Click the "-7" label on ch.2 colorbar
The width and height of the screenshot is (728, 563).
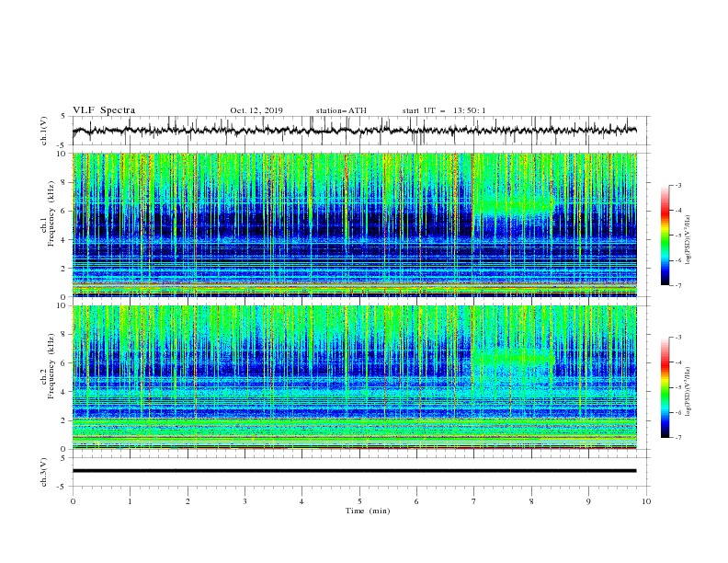click(677, 437)
